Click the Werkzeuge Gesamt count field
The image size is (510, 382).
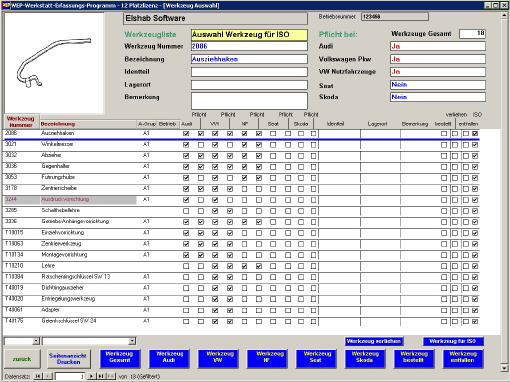click(x=472, y=33)
